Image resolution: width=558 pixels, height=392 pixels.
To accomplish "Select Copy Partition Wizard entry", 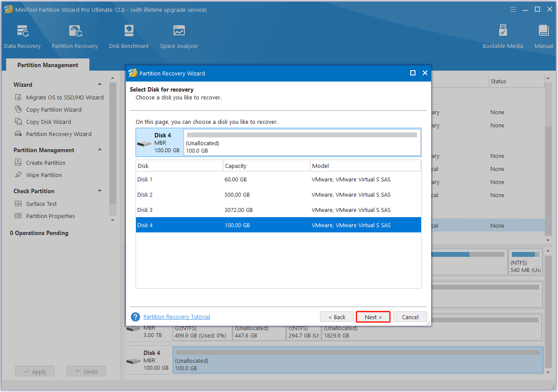I will (54, 109).
